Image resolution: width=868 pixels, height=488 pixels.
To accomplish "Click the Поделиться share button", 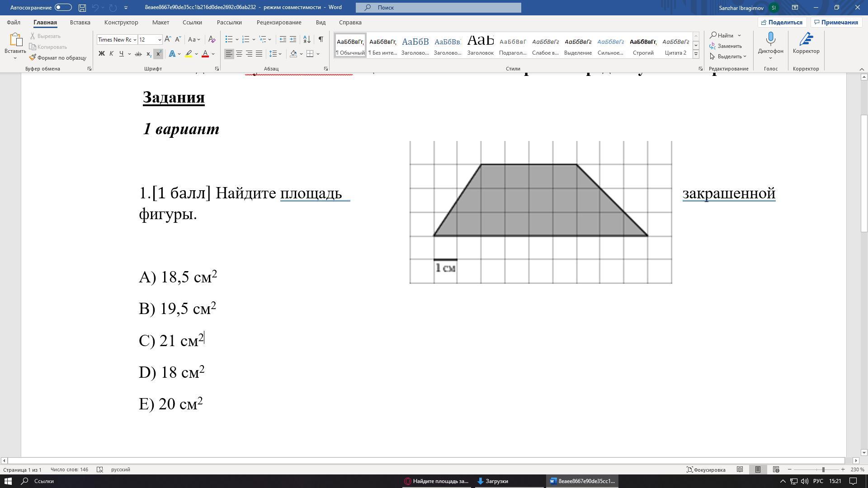I will click(x=782, y=22).
